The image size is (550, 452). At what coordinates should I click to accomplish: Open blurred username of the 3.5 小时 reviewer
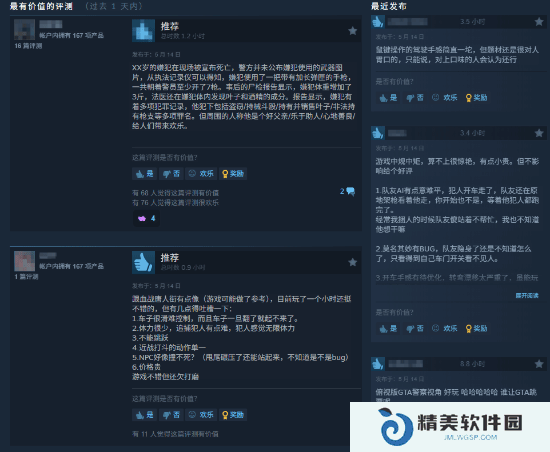(408, 22)
